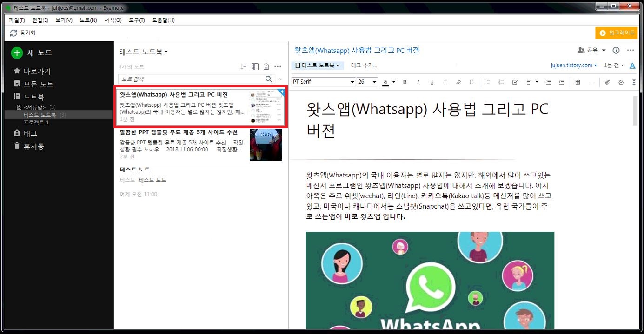Open 휴지통 trash in the sidebar
The height and width of the screenshot is (334, 644).
(29, 146)
